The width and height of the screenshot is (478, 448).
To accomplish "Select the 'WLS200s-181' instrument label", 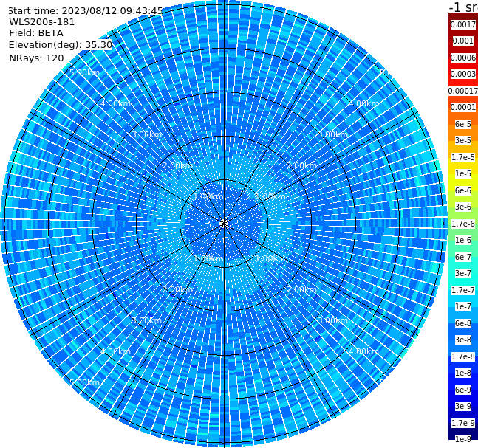I will (42, 22).
